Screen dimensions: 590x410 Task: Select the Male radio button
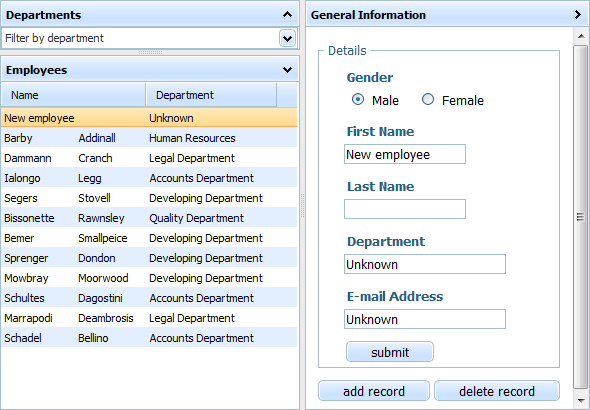358,99
